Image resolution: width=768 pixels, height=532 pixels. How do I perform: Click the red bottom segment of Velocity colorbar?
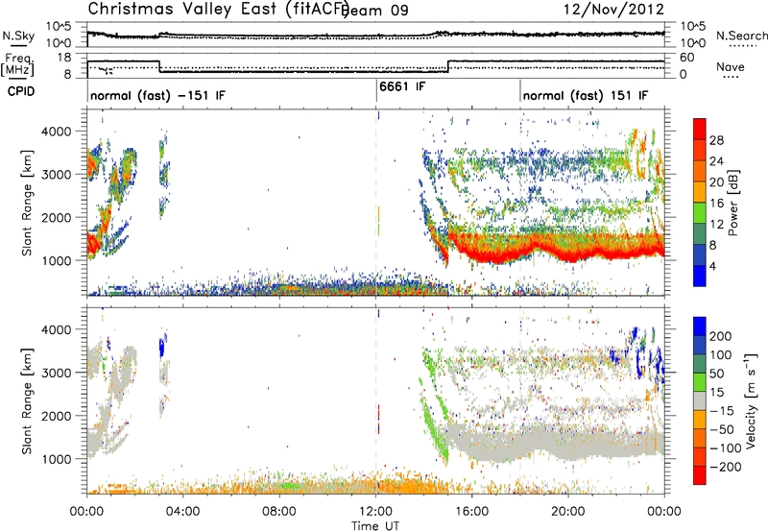pyautogui.click(x=700, y=475)
